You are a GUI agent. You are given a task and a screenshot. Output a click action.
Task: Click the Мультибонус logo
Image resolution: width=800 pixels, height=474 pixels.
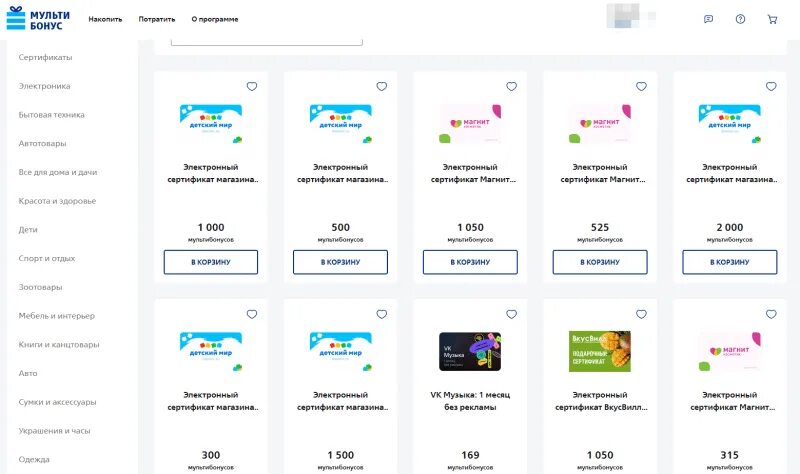pyautogui.click(x=38, y=18)
